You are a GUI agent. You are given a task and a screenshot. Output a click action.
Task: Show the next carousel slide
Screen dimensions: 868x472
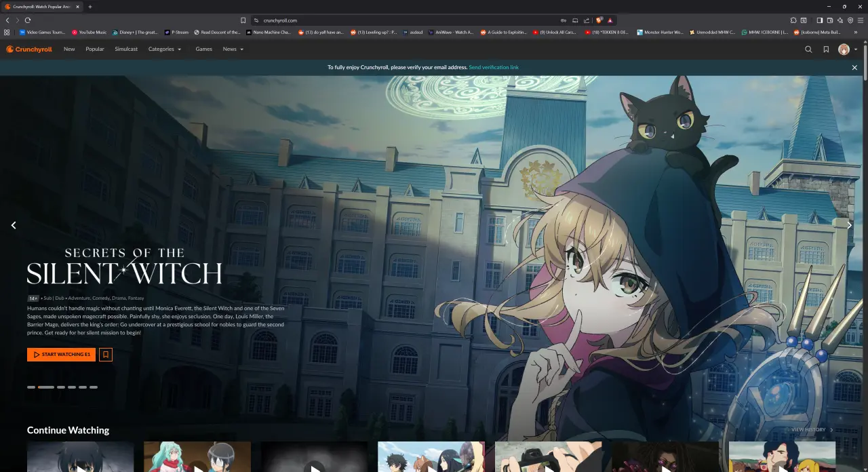[850, 225]
